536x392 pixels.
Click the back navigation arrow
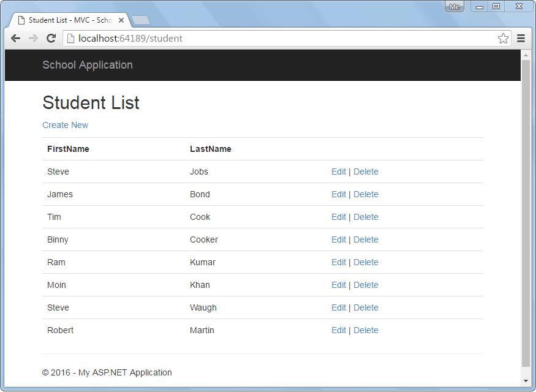point(15,38)
